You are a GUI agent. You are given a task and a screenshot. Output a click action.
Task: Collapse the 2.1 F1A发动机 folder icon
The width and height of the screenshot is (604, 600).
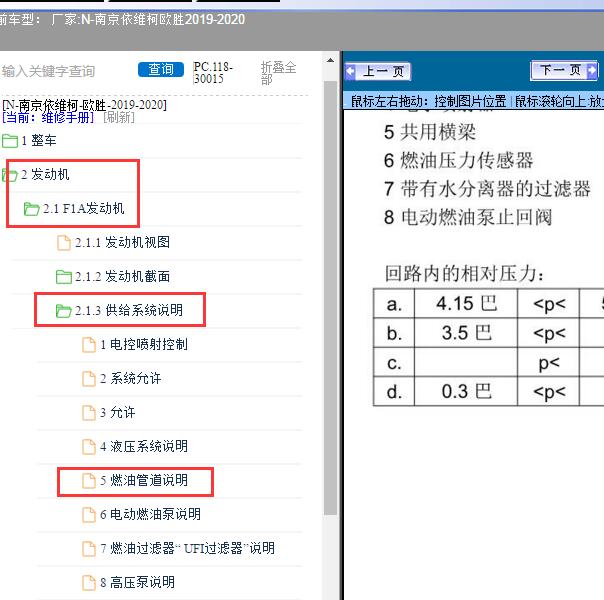[x=32, y=209]
